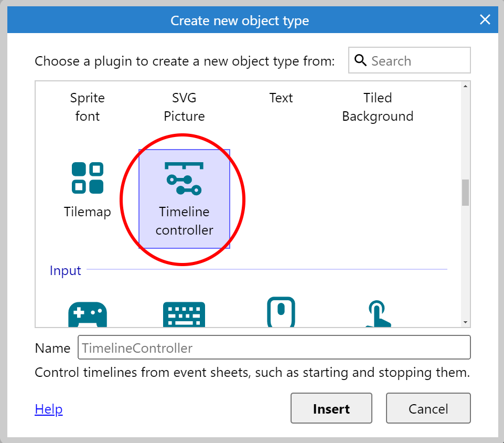Close the Create new object type dialog

click(x=485, y=20)
